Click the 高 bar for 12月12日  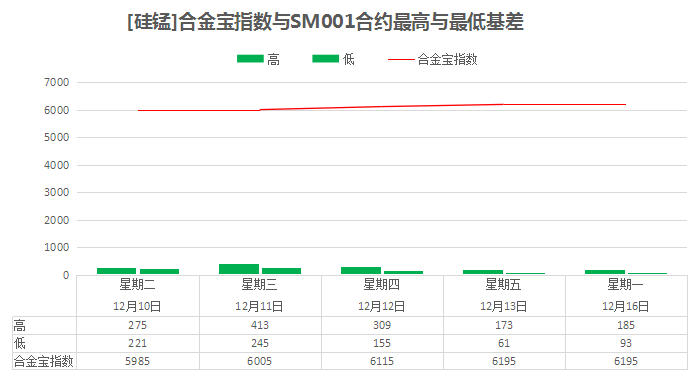point(361,271)
